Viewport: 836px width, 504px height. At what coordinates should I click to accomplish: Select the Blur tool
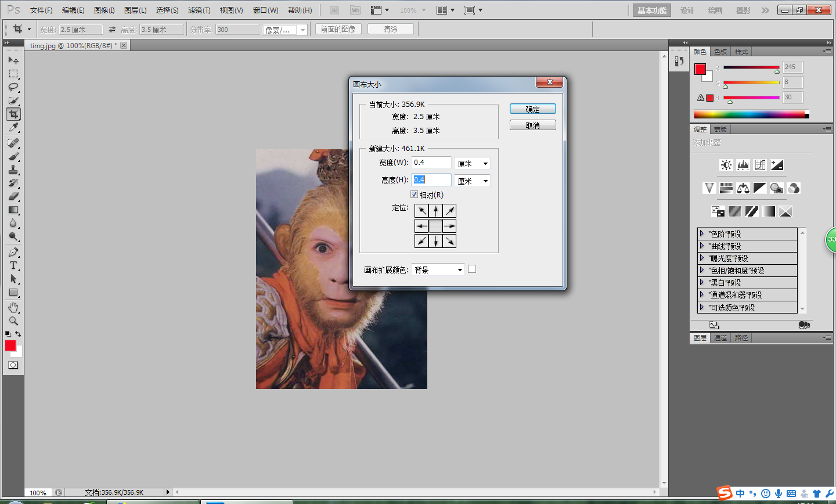13,223
